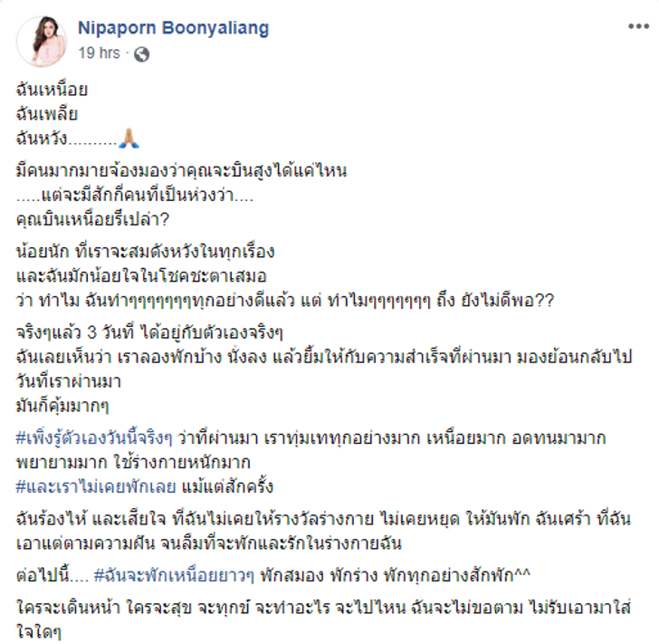Click the text ฉันหวัง before the emoji
Viewport: 659px width, 644px height.
(x=42, y=139)
